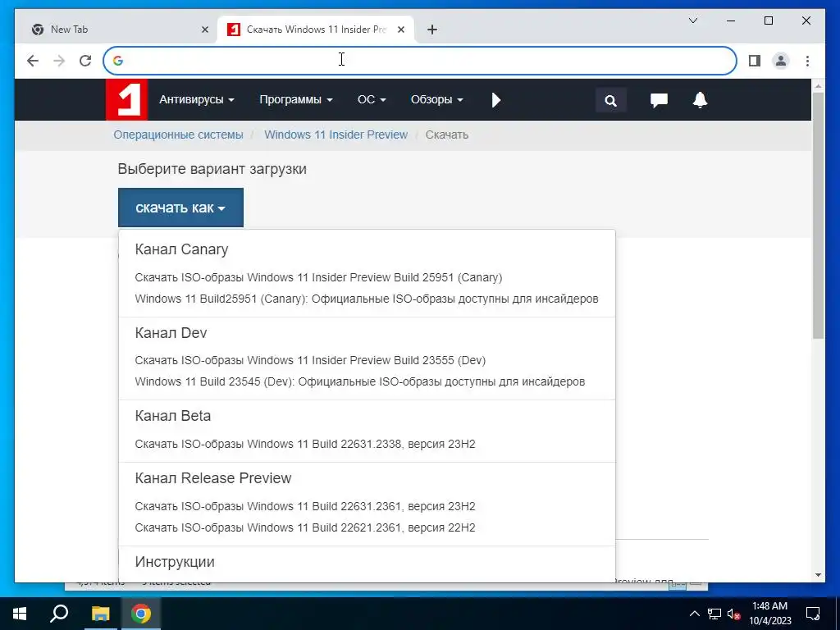
Task: Click the Скачать breadcrumb text
Action: (x=447, y=135)
